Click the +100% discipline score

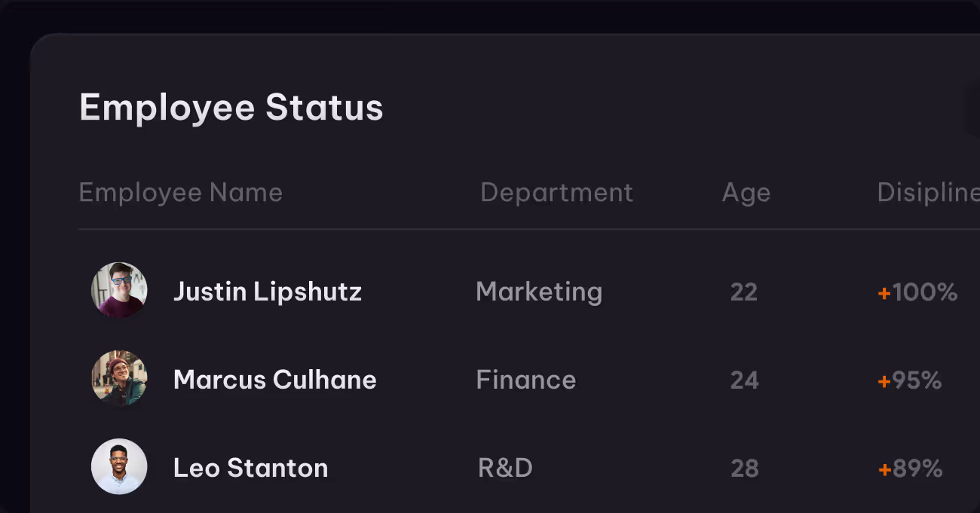(x=917, y=292)
